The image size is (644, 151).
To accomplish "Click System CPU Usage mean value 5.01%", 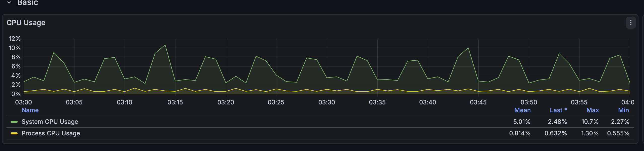I will point(522,122).
